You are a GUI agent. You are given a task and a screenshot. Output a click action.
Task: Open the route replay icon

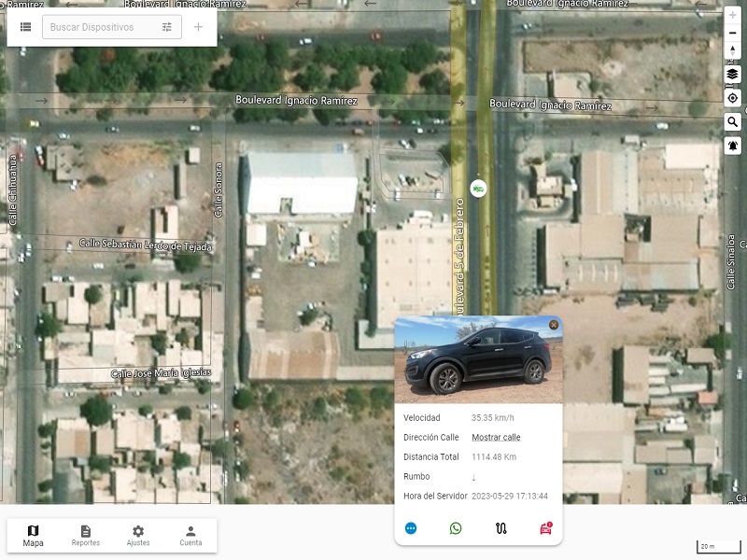pos(500,528)
